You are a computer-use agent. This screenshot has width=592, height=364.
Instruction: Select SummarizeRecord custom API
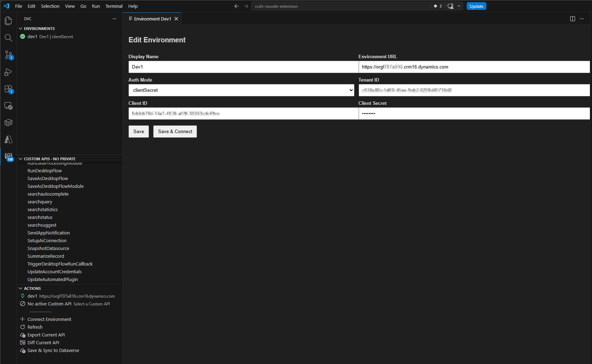coord(46,256)
